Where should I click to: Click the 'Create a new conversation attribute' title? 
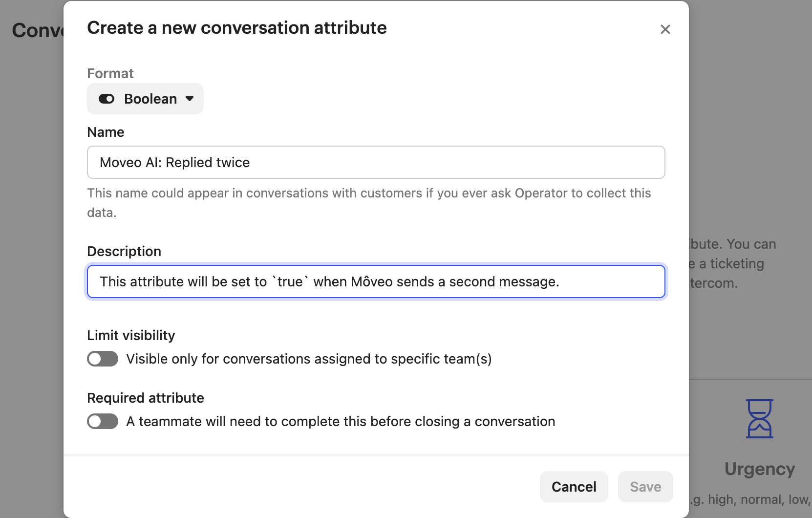pos(237,28)
